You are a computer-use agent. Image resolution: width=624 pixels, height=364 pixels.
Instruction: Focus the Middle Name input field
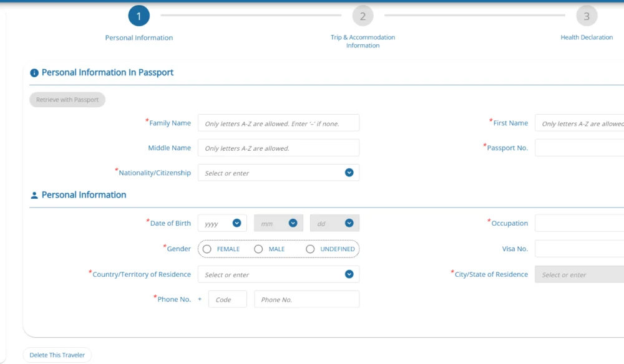tap(278, 148)
